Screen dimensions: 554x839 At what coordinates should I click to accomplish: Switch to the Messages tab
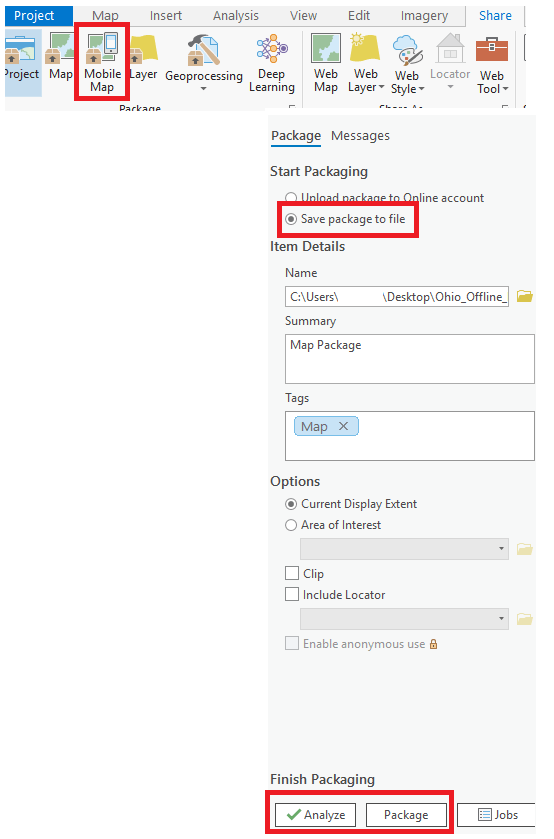click(x=360, y=136)
